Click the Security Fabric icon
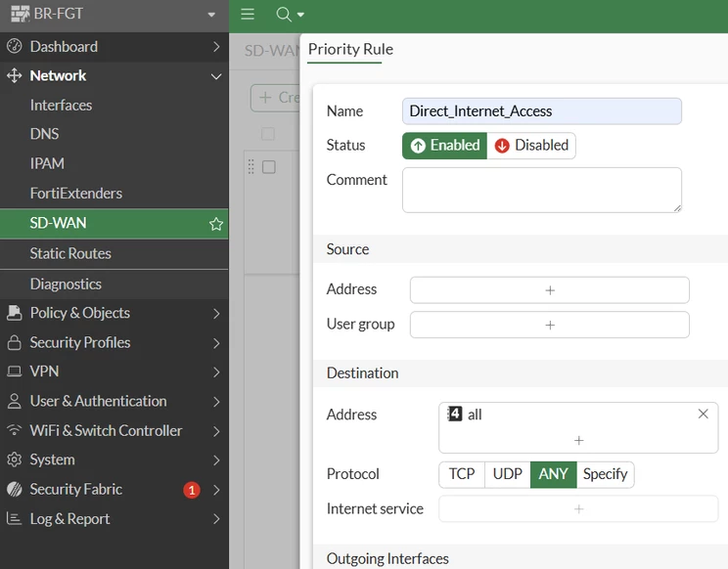 pyautogui.click(x=15, y=489)
